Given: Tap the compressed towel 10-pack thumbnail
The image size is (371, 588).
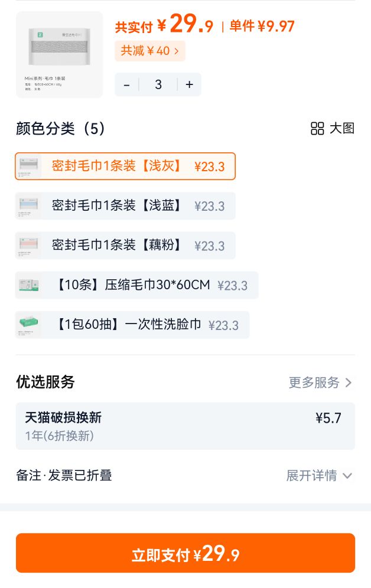Looking at the screenshot, I should tap(28, 285).
